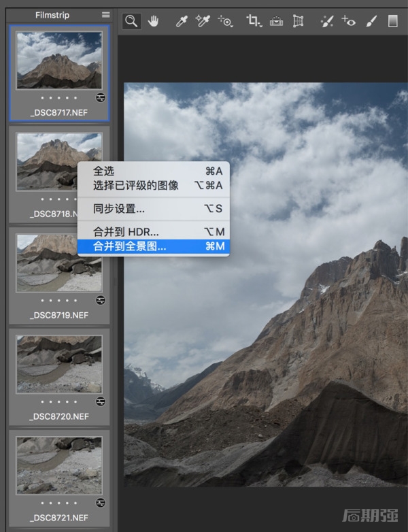The image size is (408, 532).
Task: Open the Transform tool
Action: coord(297,21)
